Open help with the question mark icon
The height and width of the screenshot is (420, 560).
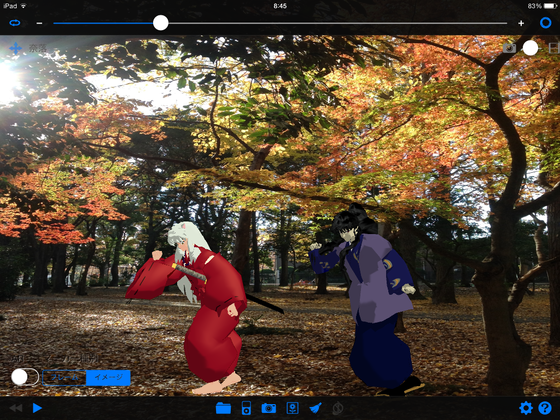(545, 408)
